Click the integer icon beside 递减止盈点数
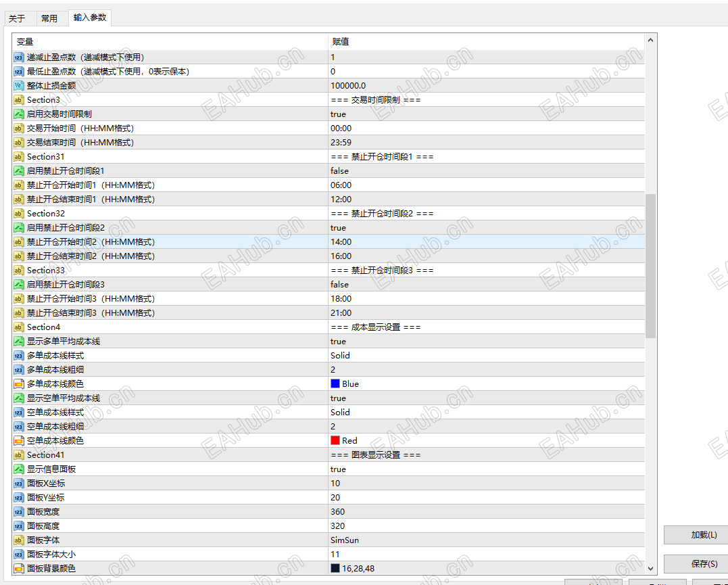The image size is (728, 585). tap(18, 57)
